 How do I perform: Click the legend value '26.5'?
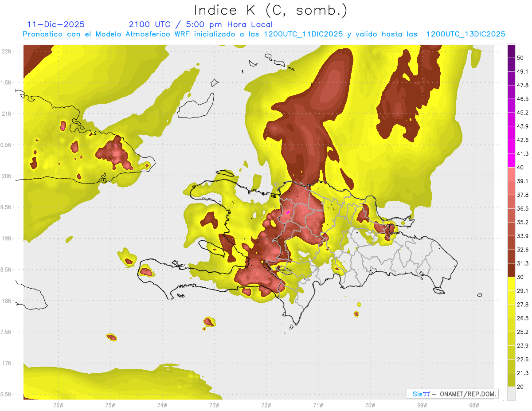coord(523,318)
